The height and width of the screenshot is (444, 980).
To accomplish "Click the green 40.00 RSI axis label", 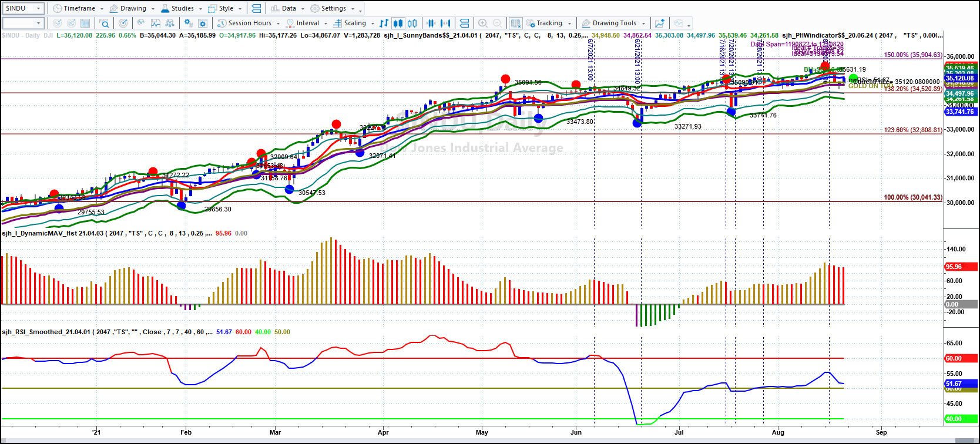I will [960, 419].
